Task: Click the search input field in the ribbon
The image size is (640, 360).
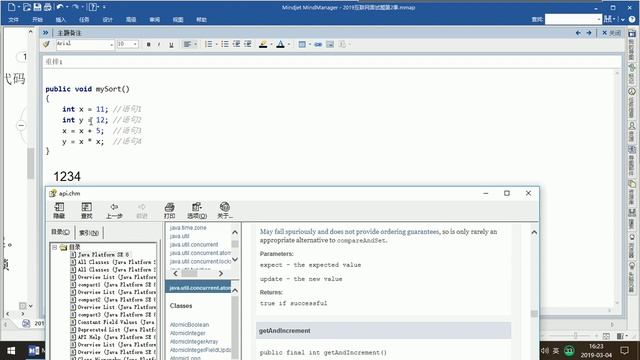Action: [571, 19]
